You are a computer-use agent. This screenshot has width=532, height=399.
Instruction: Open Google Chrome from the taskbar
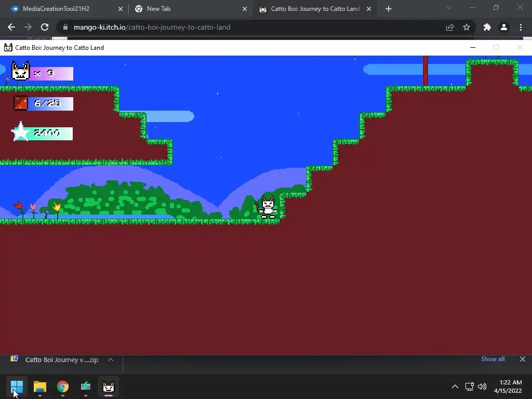[x=63, y=387]
